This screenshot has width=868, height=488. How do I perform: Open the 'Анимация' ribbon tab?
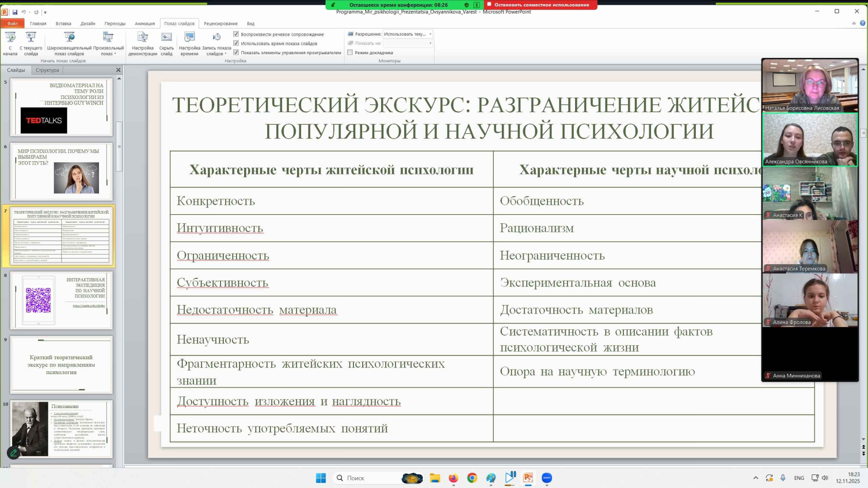pyautogui.click(x=145, y=23)
